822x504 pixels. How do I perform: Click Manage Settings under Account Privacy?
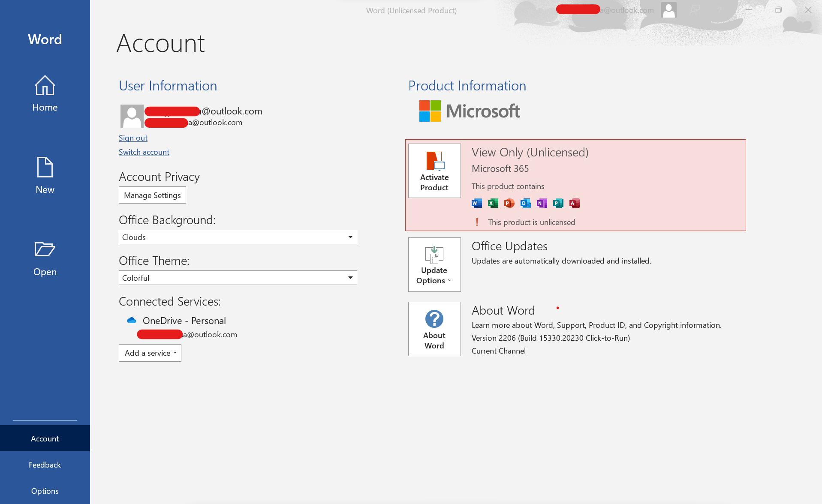pos(152,195)
